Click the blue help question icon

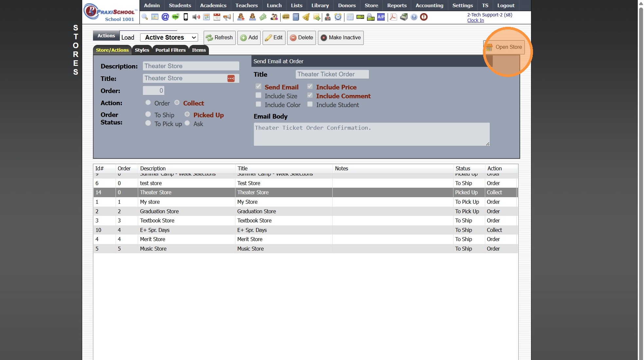pyautogui.click(x=414, y=17)
